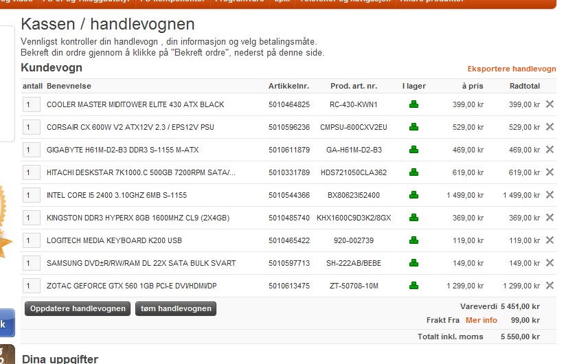Click product number CMPSU-600CXV2EU
Image resolution: width=588 pixels, height=364 pixels.
tap(354, 127)
